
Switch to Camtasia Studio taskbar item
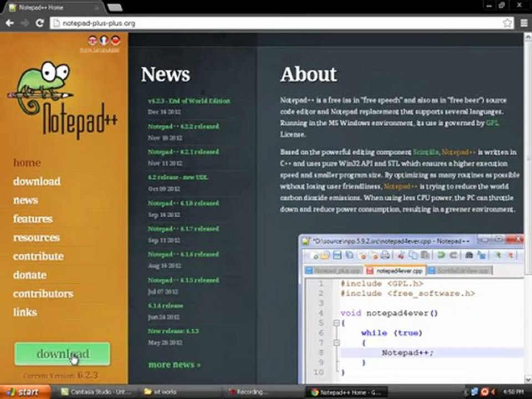[x=96, y=392]
